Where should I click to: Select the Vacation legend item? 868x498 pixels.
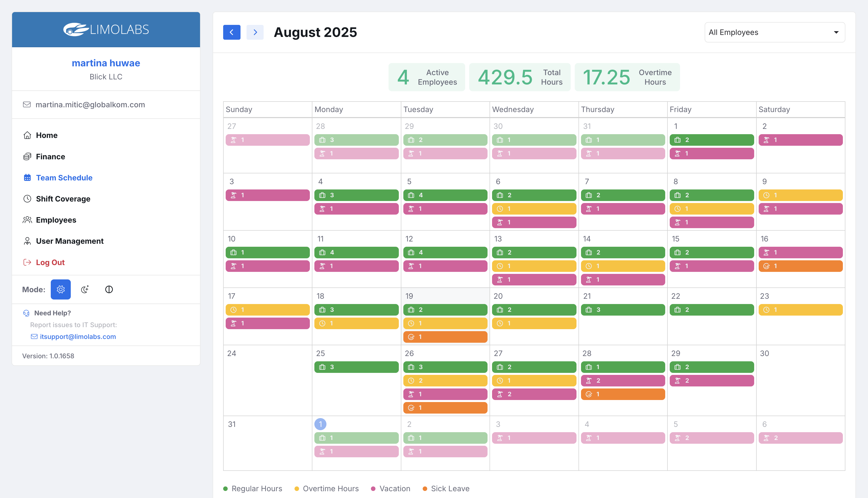coord(390,488)
